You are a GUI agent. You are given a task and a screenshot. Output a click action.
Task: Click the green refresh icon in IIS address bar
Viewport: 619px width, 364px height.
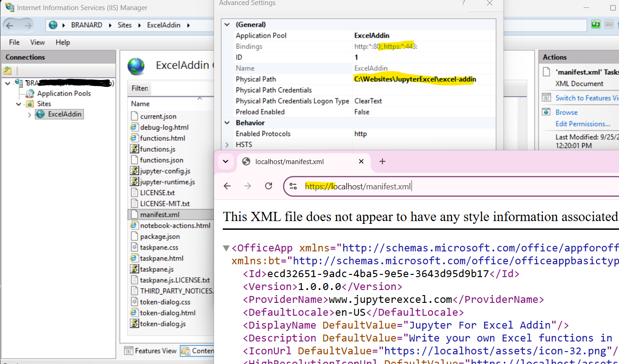coord(596,24)
